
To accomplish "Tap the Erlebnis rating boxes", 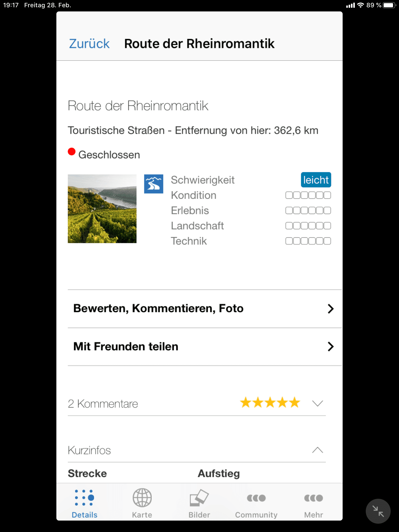I will [x=308, y=210].
